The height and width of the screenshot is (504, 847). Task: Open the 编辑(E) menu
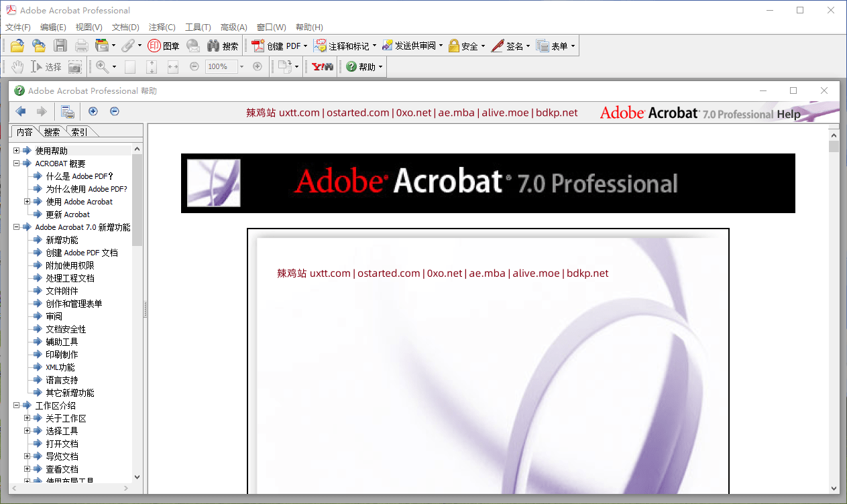tap(53, 27)
